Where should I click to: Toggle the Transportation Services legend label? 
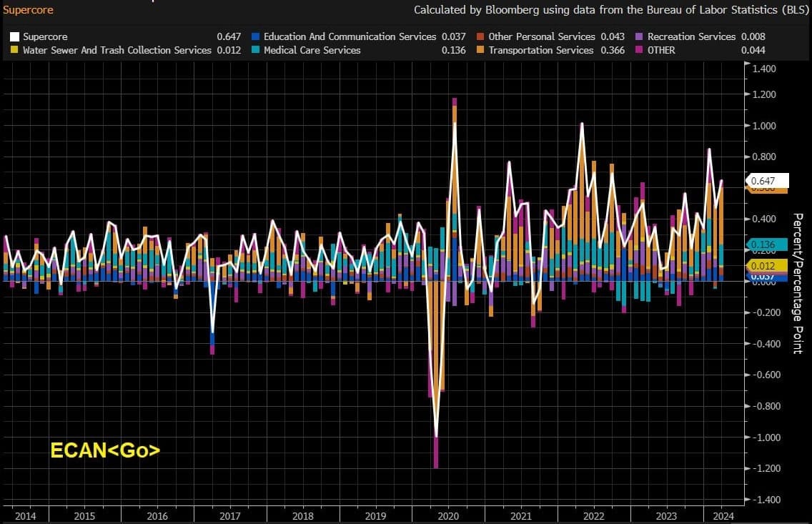(x=540, y=50)
